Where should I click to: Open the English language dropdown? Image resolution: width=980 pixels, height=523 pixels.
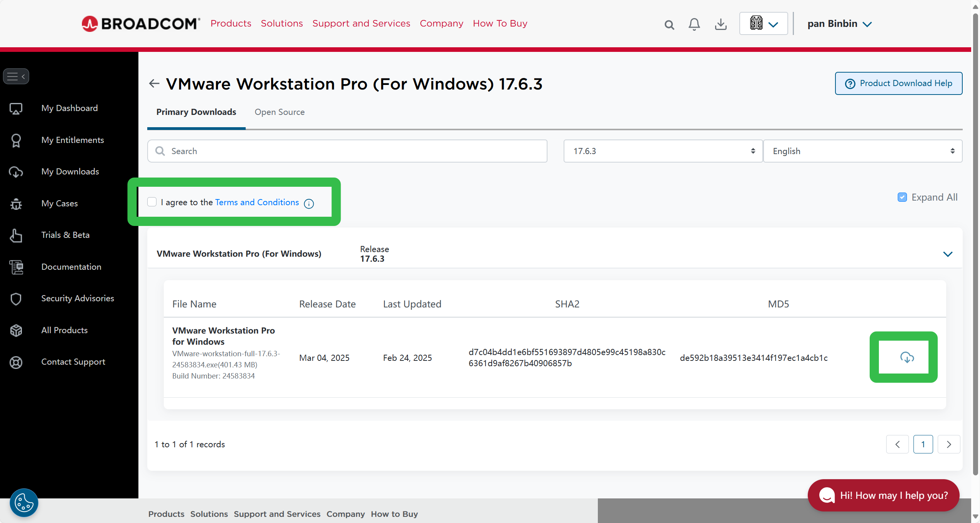(x=862, y=151)
